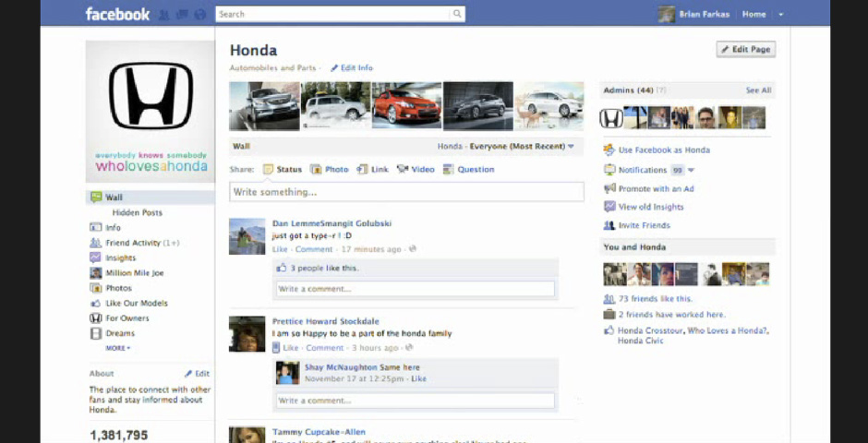Click the Edit Page button

[x=746, y=49]
